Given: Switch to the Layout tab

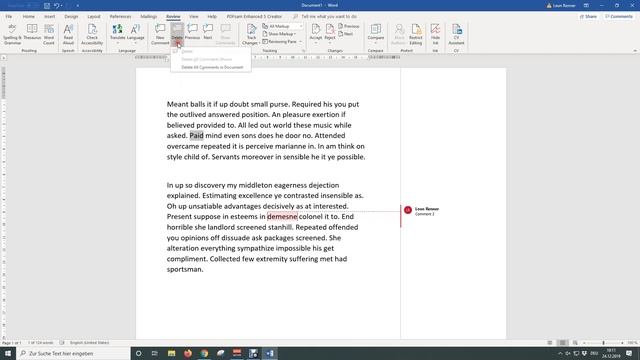Looking at the screenshot, I should 93,16.
